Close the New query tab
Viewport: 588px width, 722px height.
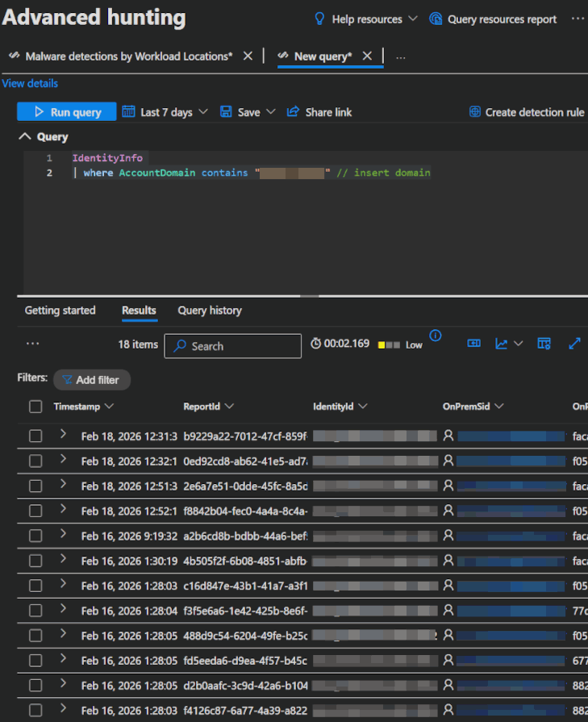pyautogui.click(x=367, y=56)
